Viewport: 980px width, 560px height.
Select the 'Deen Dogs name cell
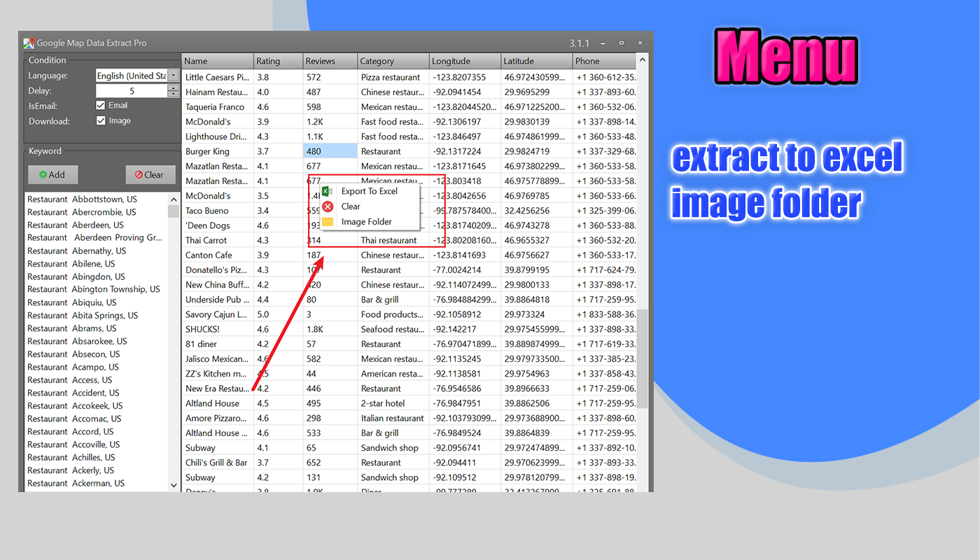[x=218, y=225]
